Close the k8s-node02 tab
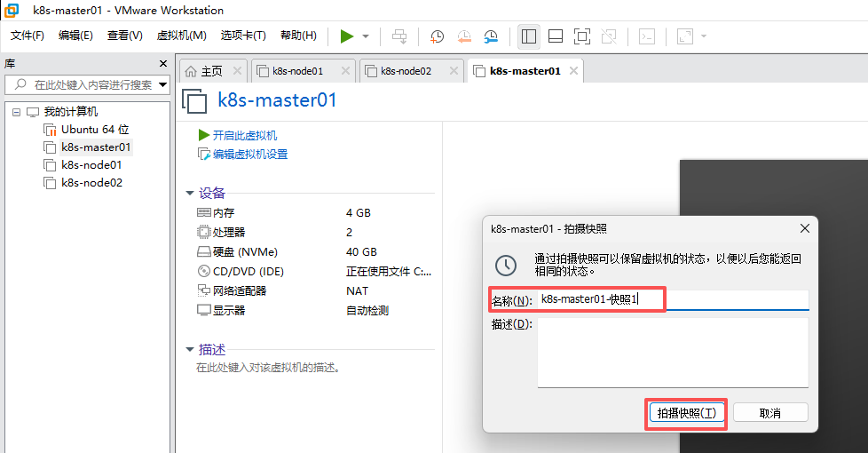This screenshot has height=453, width=868. click(x=454, y=70)
